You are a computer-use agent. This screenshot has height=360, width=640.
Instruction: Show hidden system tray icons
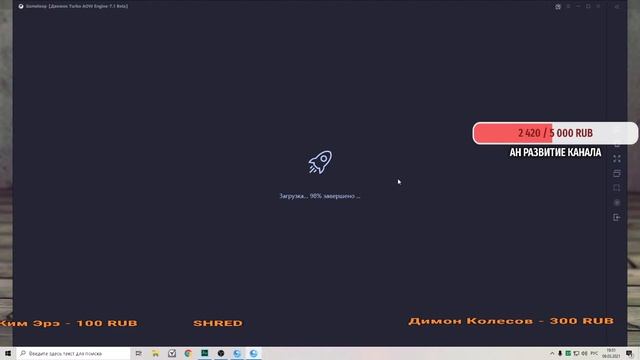tap(552, 353)
